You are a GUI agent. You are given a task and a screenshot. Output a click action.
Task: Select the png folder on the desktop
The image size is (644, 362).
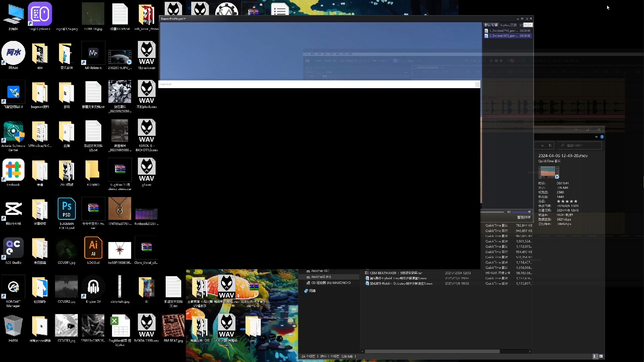[x=253, y=328]
